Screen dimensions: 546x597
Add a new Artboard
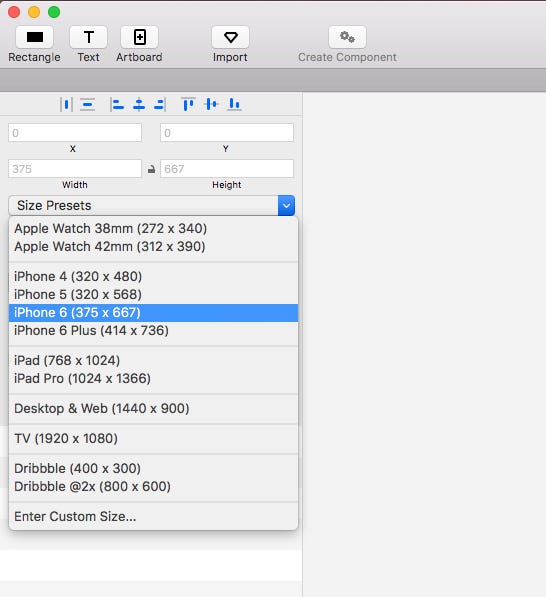coord(139,37)
